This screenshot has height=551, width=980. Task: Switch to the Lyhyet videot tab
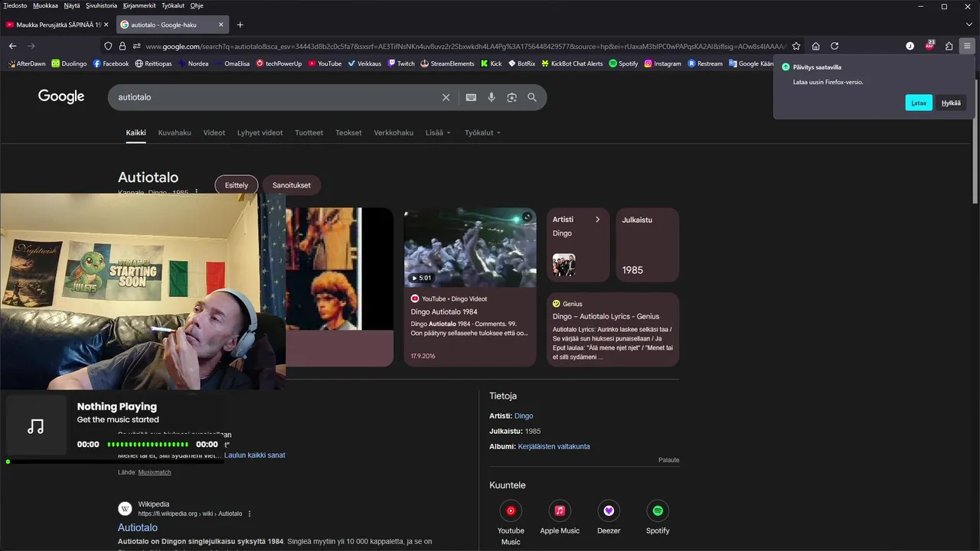(x=260, y=132)
